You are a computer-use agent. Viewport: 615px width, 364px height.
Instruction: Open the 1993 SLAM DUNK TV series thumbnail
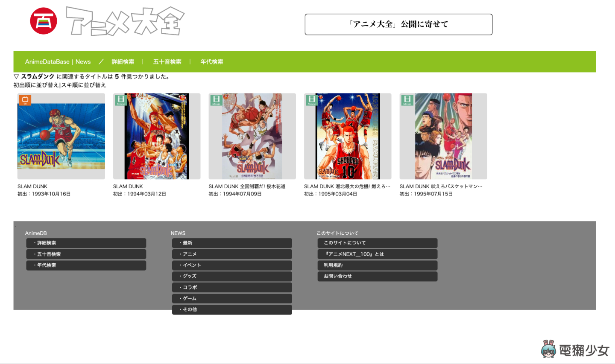(x=61, y=136)
